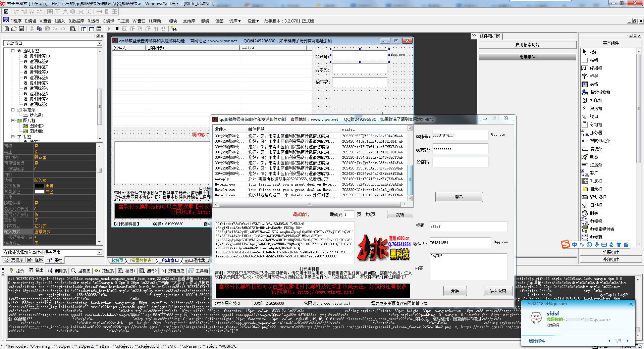Click the binoculars help search icon
This screenshot has width=644, height=349.
(174, 29)
